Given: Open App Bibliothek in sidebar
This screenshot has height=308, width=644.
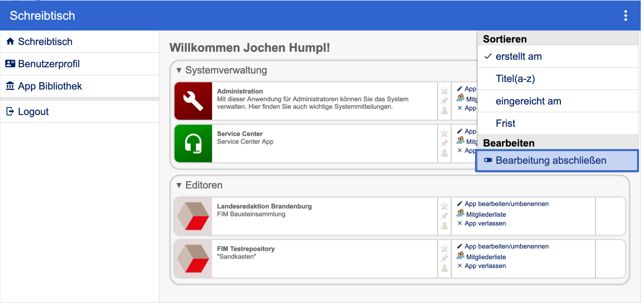Looking at the screenshot, I should [x=50, y=86].
